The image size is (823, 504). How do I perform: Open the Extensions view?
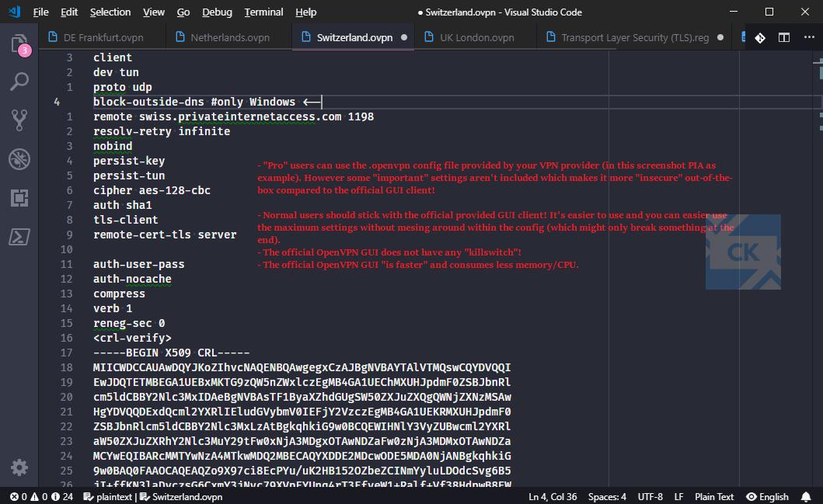click(x=19, y=198)
